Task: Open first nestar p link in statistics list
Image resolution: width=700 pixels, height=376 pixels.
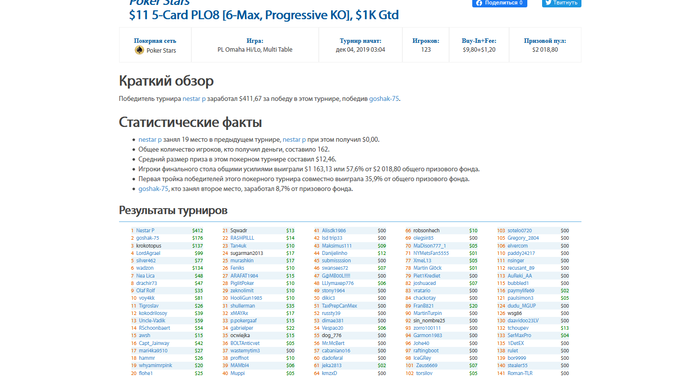Action: [150, 139]
